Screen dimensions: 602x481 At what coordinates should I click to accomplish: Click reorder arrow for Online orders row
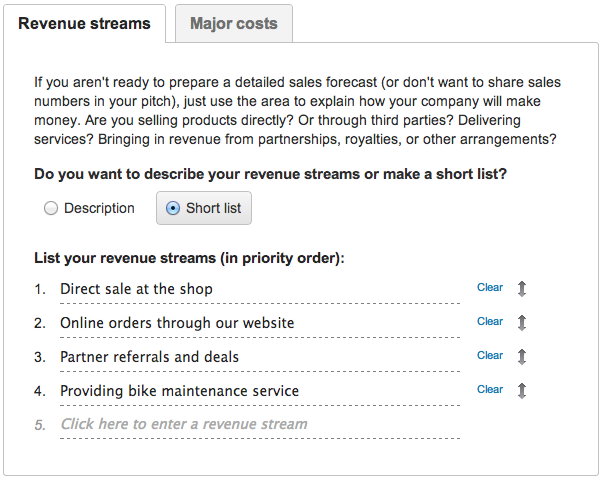click(521, 323)
